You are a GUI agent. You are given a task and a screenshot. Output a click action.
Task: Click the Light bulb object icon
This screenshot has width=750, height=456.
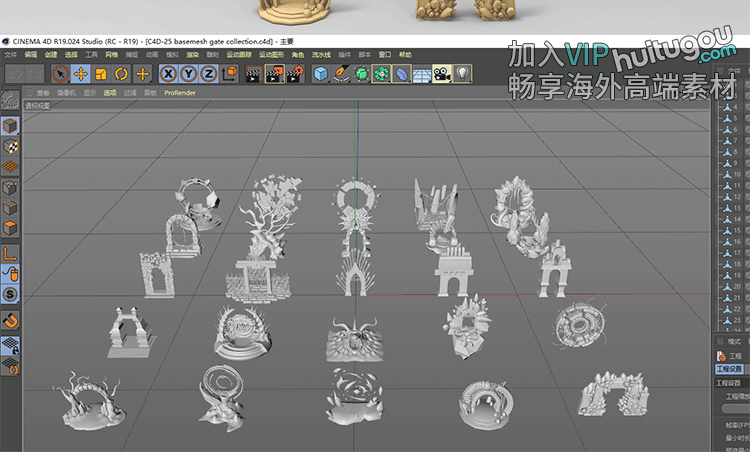click(462, 73)
